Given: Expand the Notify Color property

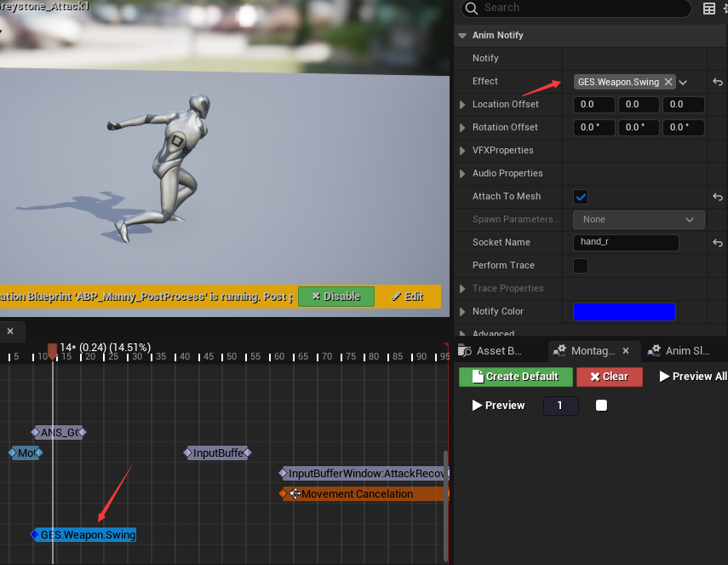Looking at the screenshot, I should [462, 312].
